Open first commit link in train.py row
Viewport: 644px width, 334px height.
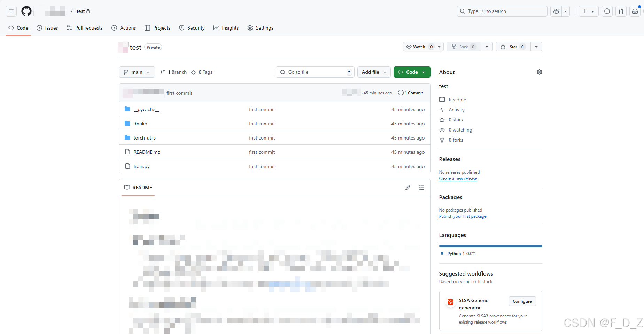point(262,166)
